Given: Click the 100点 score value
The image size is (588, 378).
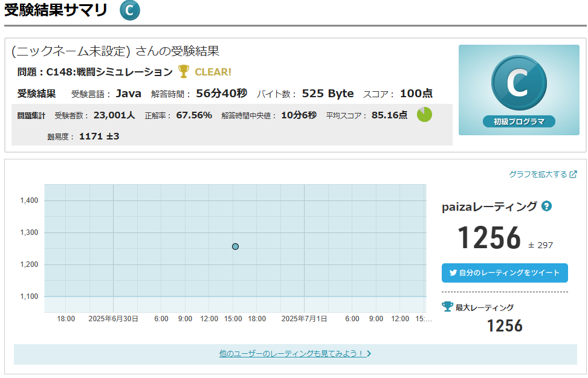Looking at the screenshot, I should point(416,94).
